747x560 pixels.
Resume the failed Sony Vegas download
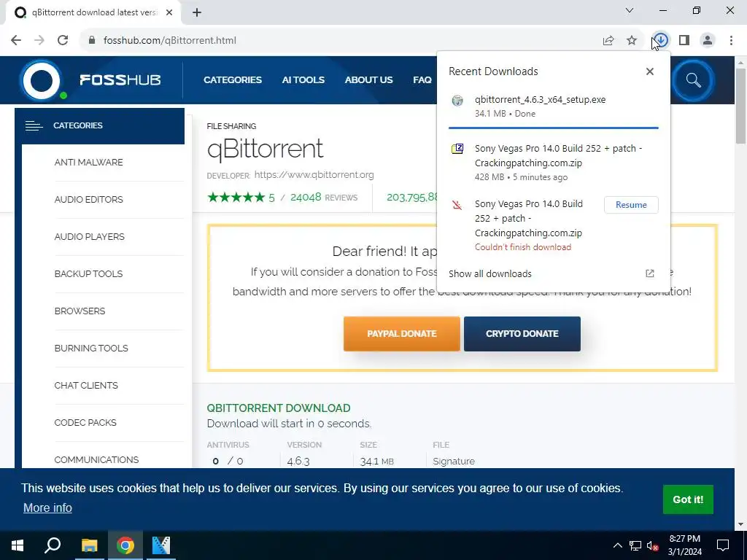coord(631,205)
